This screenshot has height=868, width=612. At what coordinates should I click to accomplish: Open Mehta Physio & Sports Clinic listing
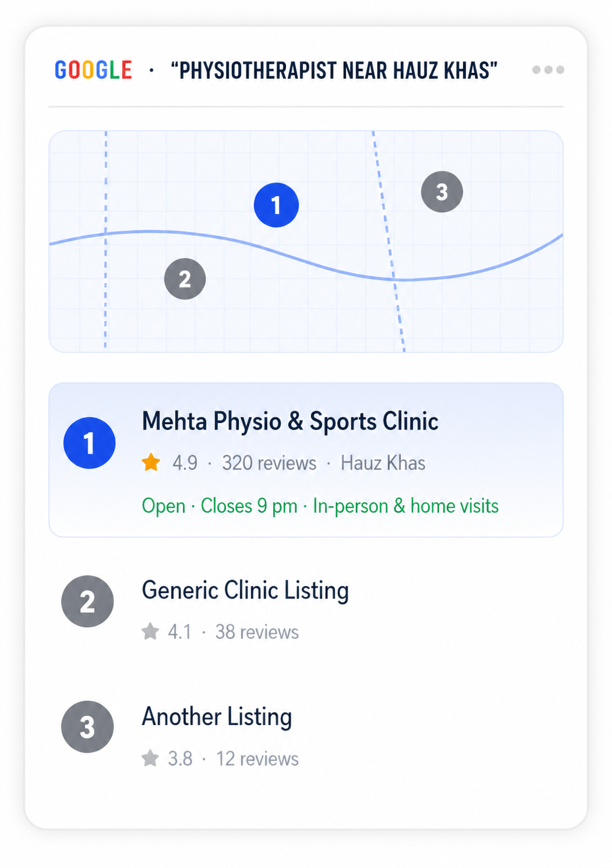(290, 422)
